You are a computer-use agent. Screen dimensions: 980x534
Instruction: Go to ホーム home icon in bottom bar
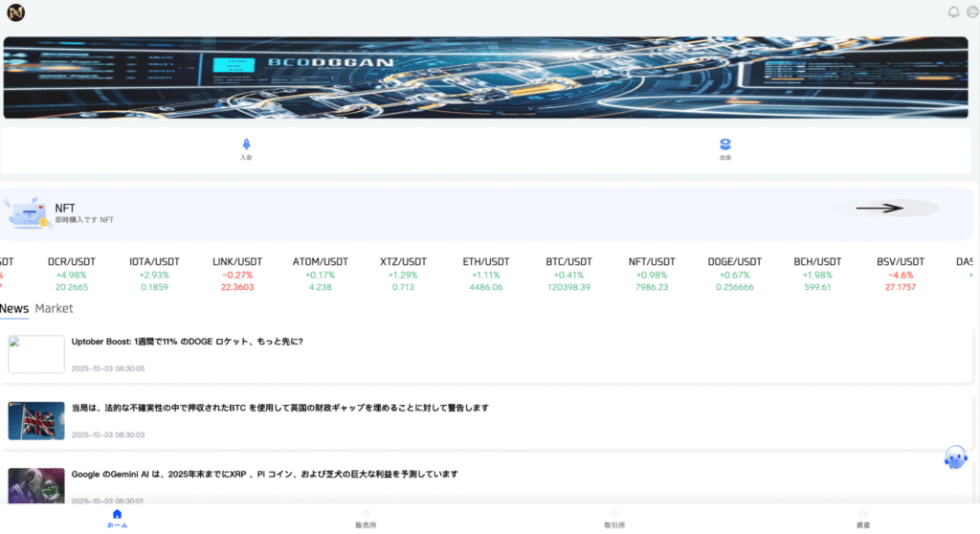click(117, 518)
